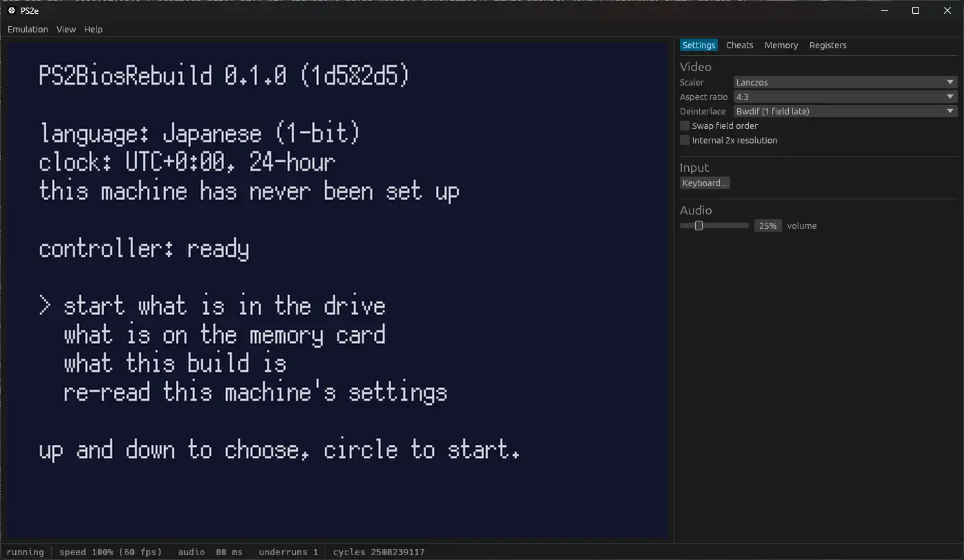Screen dimensions: 964x560
Task: Click the PS2e app icon in title bar
Action: click(12, 10)
